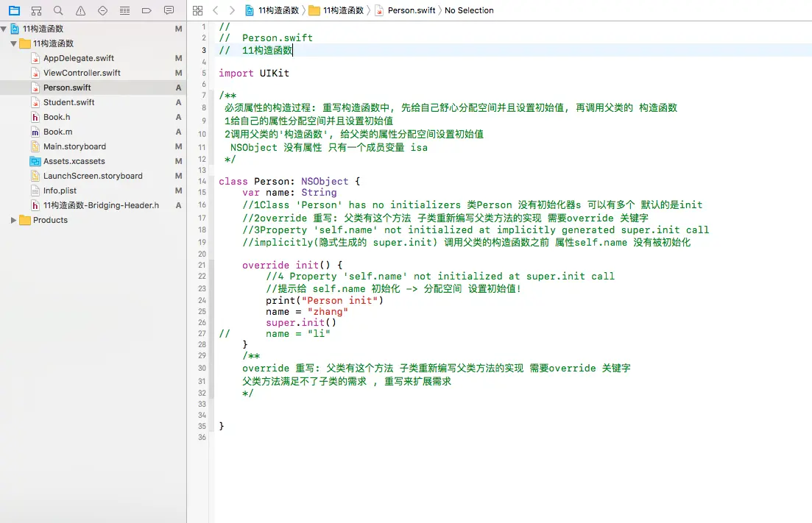The image size is (812, 523).
Task: Open LaunchScreen.storyboard file
Action: [93, 176]
